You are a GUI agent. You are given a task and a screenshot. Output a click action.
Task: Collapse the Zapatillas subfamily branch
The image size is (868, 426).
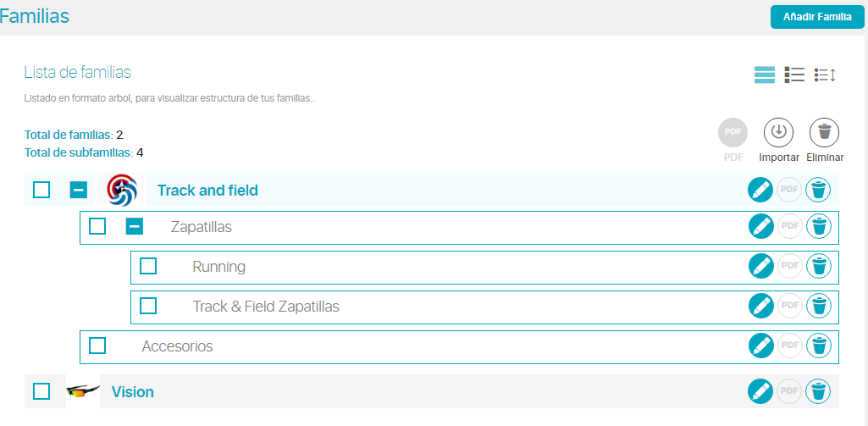[x=135, y=226]
